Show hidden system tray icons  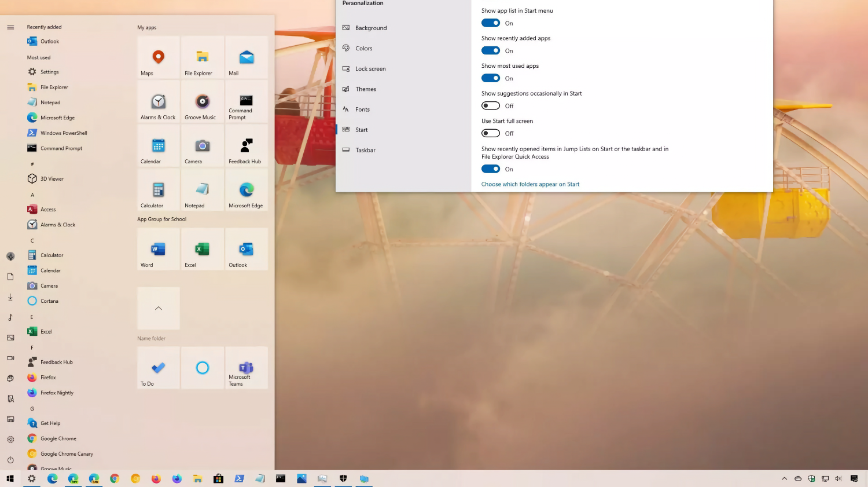click(784, 478)
